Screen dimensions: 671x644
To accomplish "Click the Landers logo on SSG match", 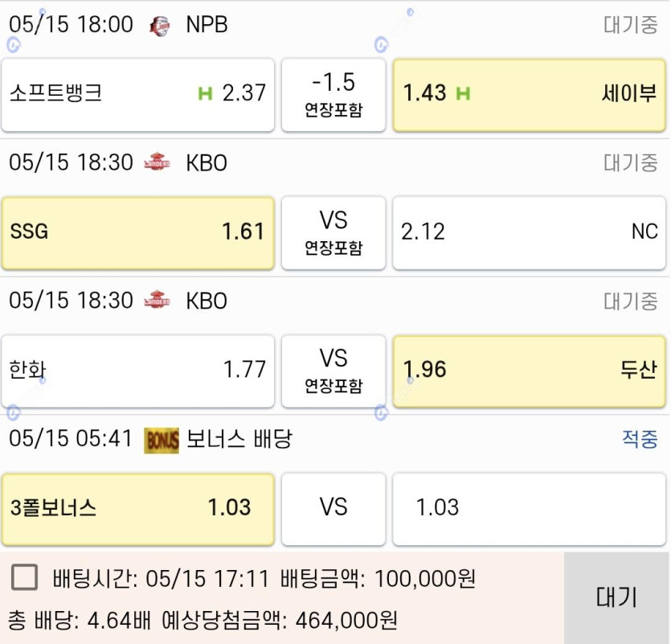I will coord(157,162).
